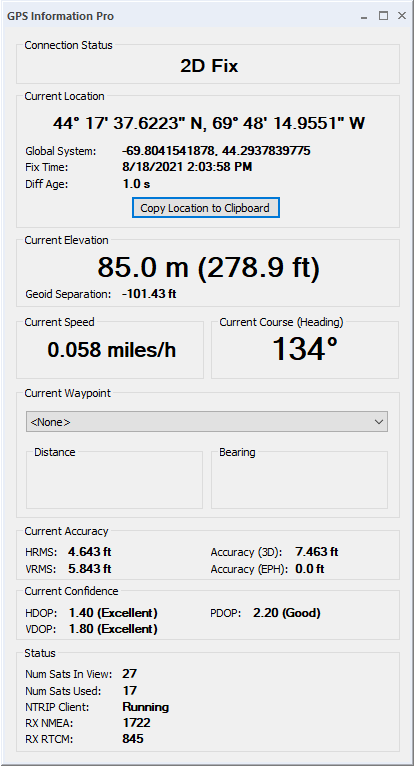Viewport: 415px width, 767px height.
Task: Click elevation reading 85.0 m (278.9 ft)
Action: 208,267
